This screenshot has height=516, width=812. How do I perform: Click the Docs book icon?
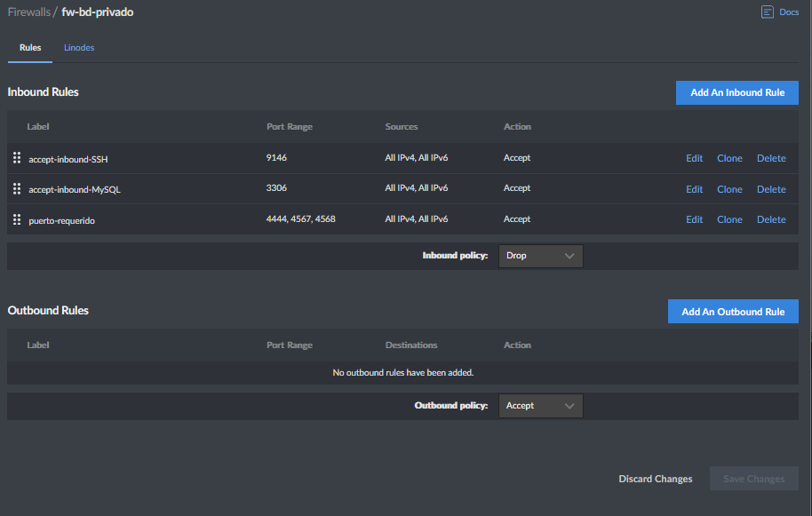click(767, 12)
